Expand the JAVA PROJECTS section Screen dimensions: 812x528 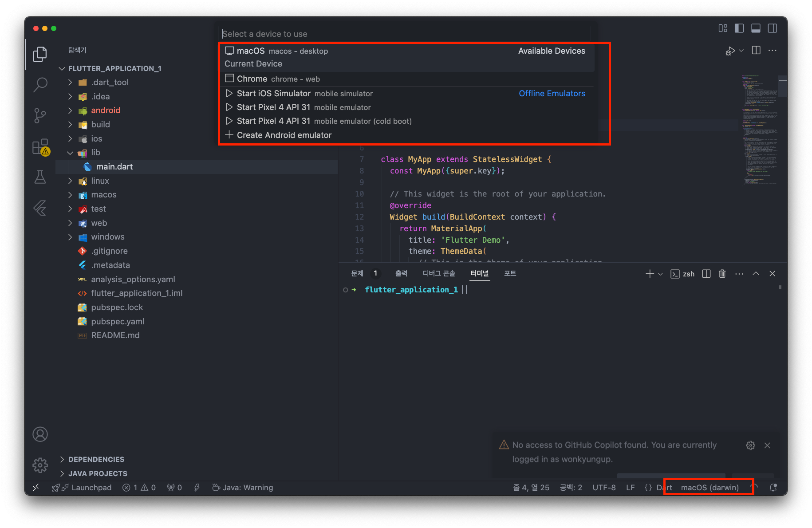[x=98, y=473]
